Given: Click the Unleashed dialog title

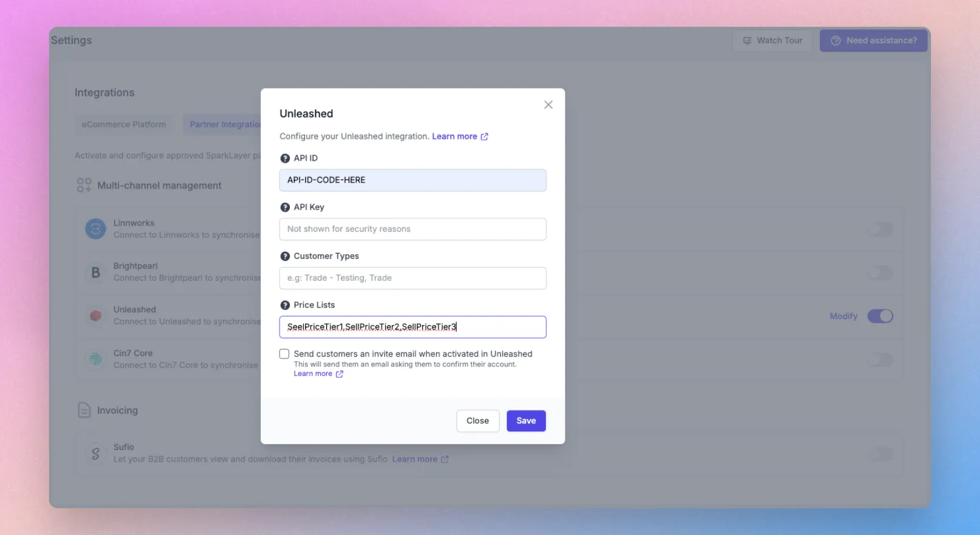Looking at the screenshot, I should click(x=306, y=113).
